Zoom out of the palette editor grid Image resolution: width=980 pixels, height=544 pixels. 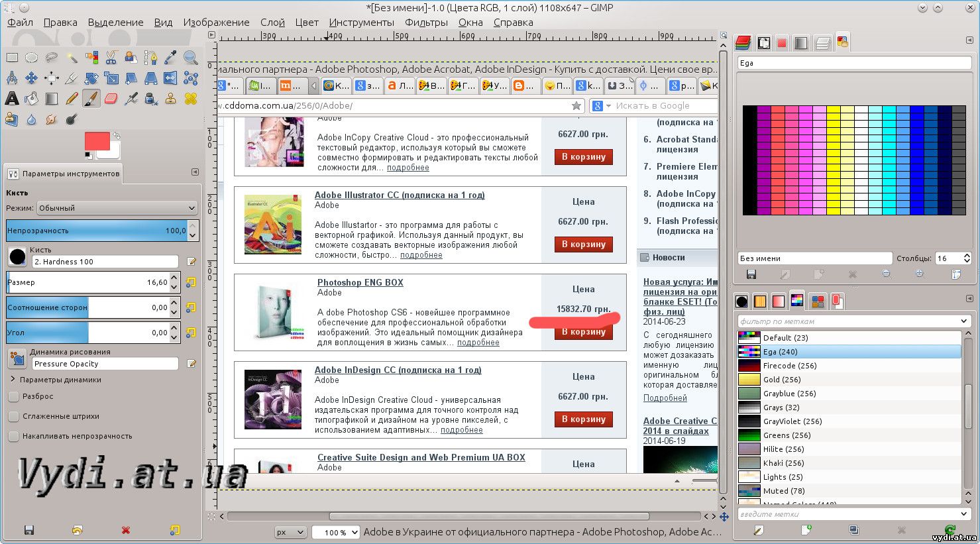[887, 274]
